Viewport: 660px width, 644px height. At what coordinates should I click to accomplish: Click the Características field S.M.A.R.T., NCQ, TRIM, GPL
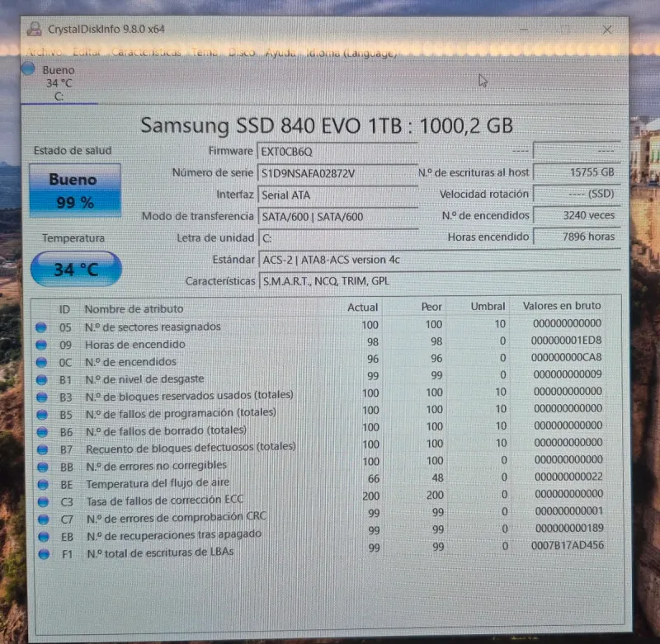tap(440, 281)
